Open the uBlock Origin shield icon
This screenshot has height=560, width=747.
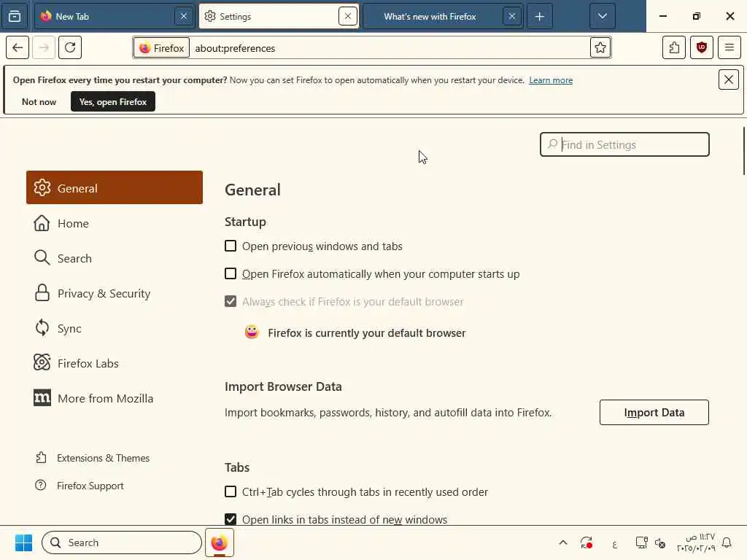pyautogui.click(x=702, y=47)
